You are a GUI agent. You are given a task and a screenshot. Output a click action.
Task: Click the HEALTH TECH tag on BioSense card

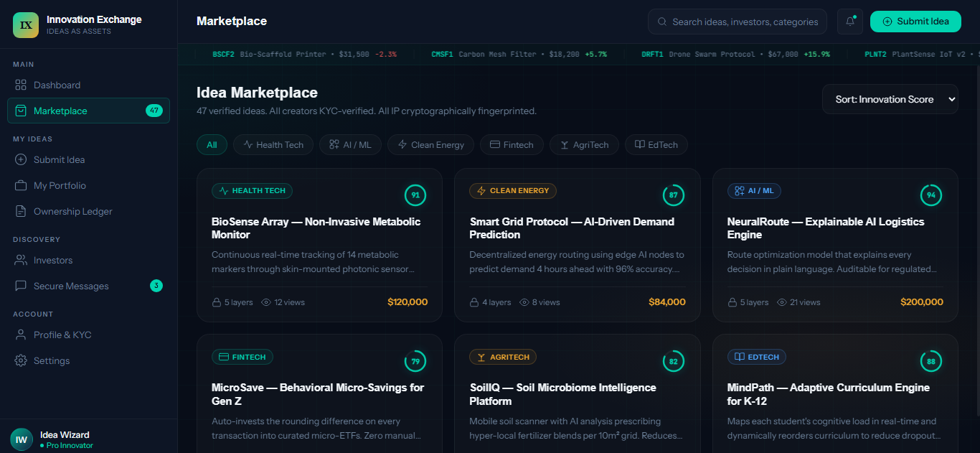click(x=252, y=191)
